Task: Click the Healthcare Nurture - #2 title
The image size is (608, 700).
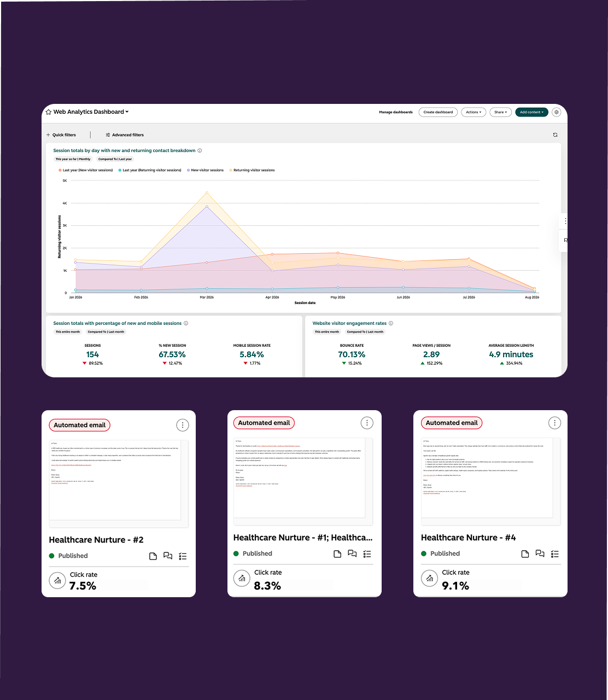Action: point(96,540)
